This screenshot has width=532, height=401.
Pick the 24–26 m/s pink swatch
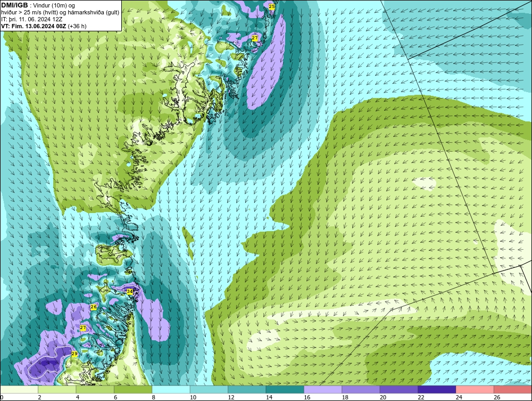475,389
